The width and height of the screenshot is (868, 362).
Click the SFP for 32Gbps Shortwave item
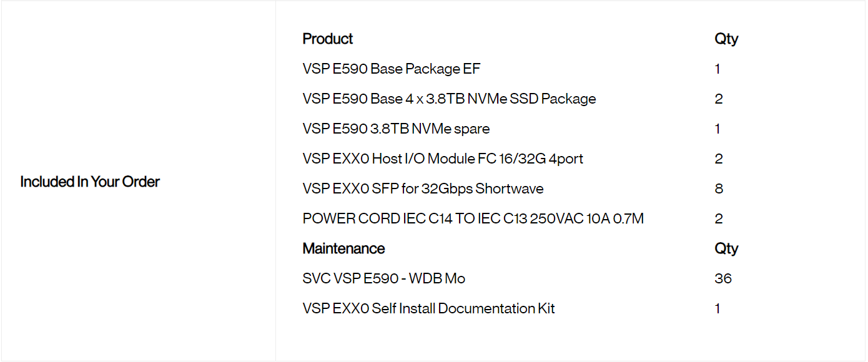pos(423,188)
